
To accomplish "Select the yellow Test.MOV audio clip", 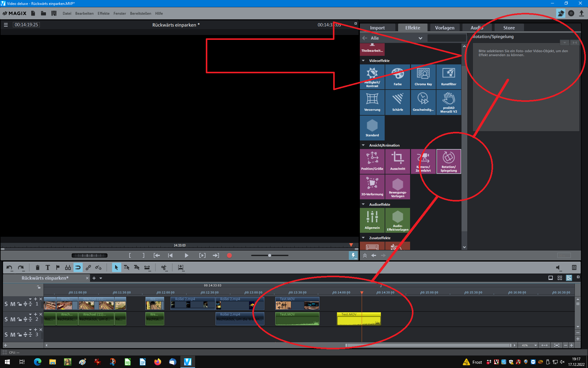I will point(359,319).
